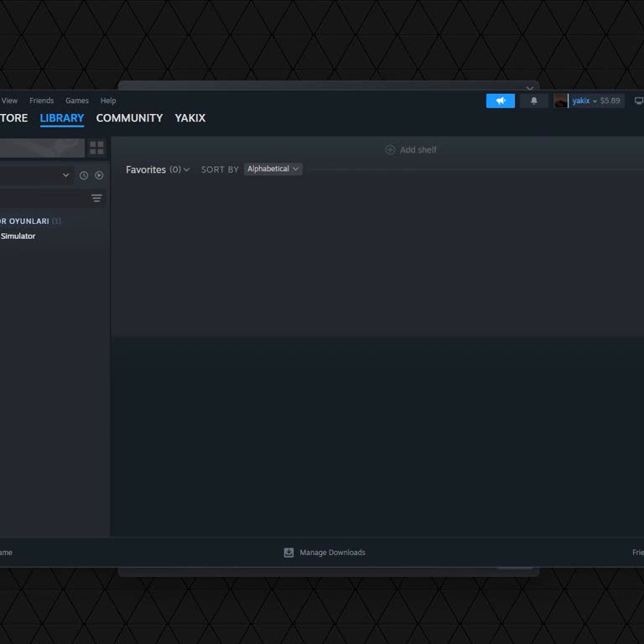Image resolution: width=644 pixels, height=644 pixels.
Task: Select the Simulator game entry
Action: 18,236
